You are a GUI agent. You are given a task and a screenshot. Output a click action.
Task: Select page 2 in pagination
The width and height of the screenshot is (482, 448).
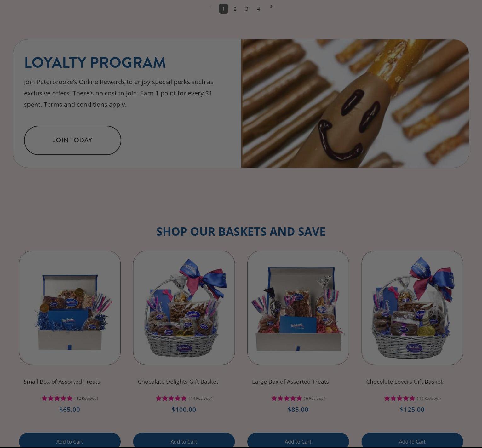(x=235, y=9)
